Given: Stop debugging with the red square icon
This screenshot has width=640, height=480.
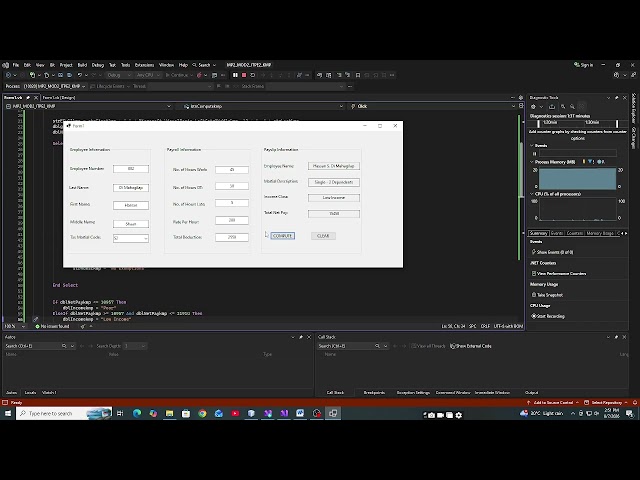Looking at the screenshot, I should 244,75.
